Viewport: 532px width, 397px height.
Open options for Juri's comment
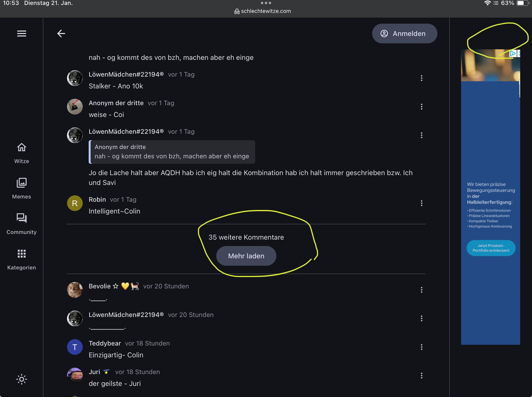pos(421,375)
